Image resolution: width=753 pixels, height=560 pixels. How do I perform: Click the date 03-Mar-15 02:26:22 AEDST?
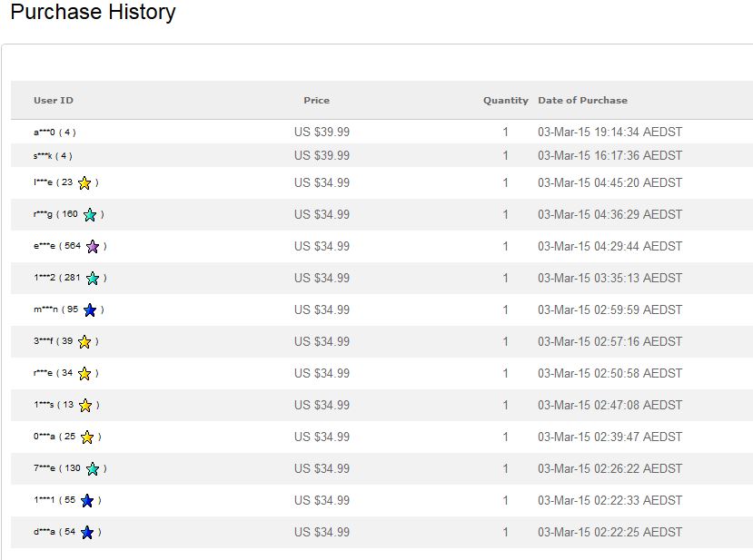pos(609,469)
